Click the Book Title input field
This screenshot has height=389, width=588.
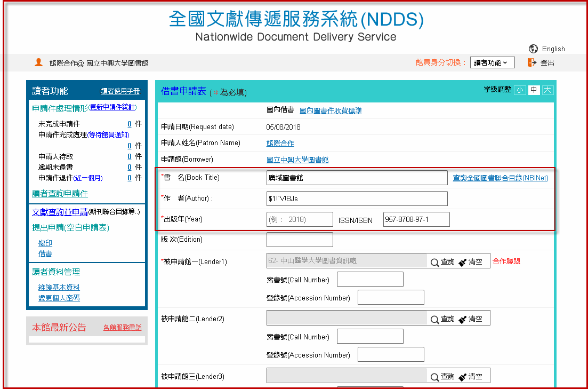357,178
